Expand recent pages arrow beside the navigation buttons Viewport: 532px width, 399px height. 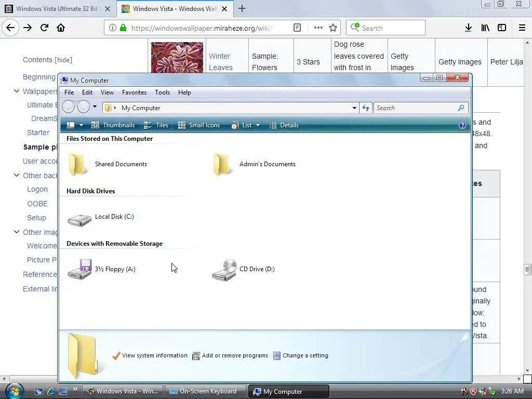coord(95,107)
